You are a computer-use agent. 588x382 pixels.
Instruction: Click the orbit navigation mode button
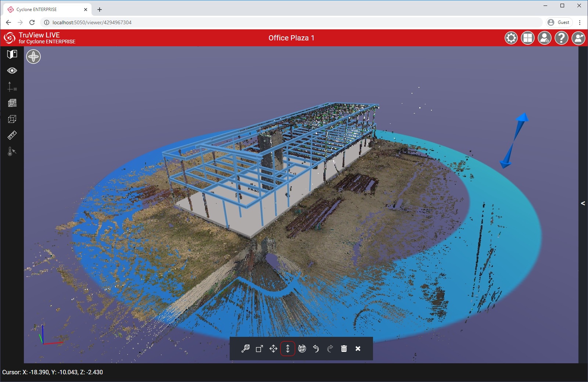33,57
